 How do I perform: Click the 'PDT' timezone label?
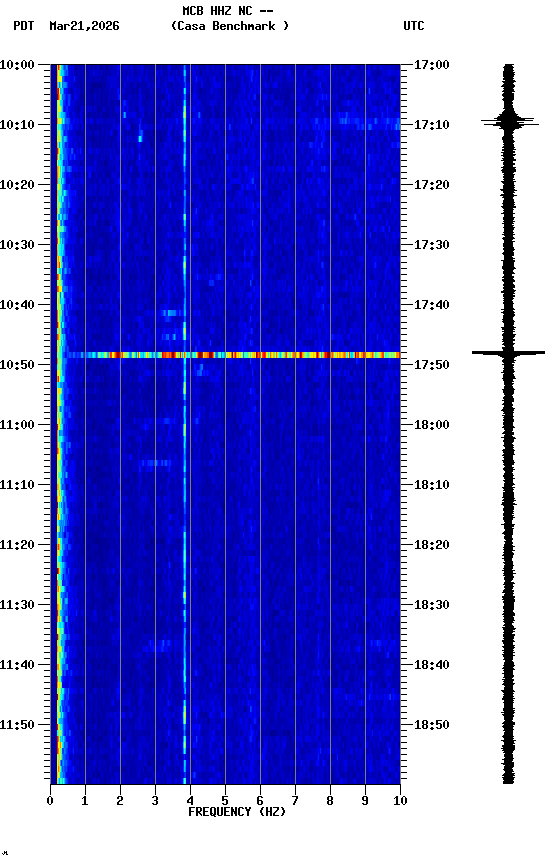(24, 26)
